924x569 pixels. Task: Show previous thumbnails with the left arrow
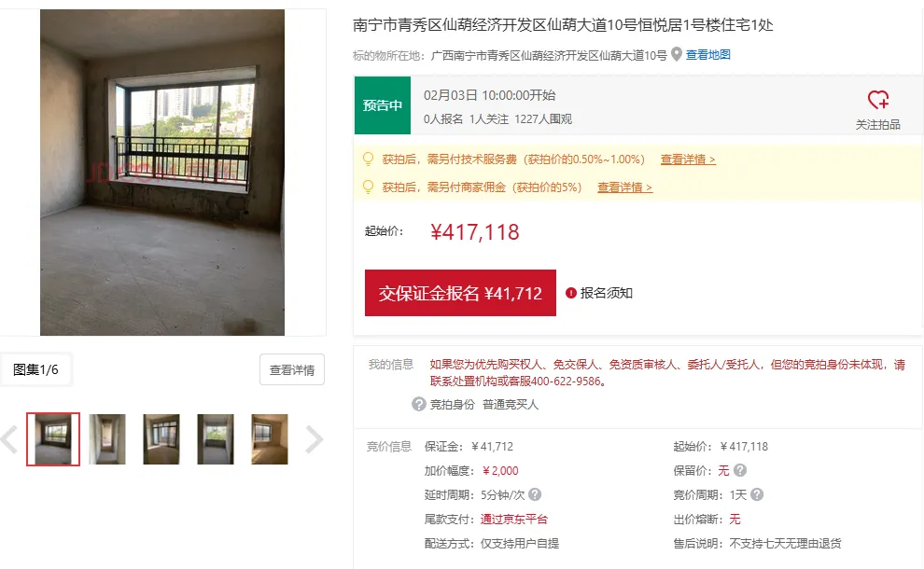tap(9, 439)
